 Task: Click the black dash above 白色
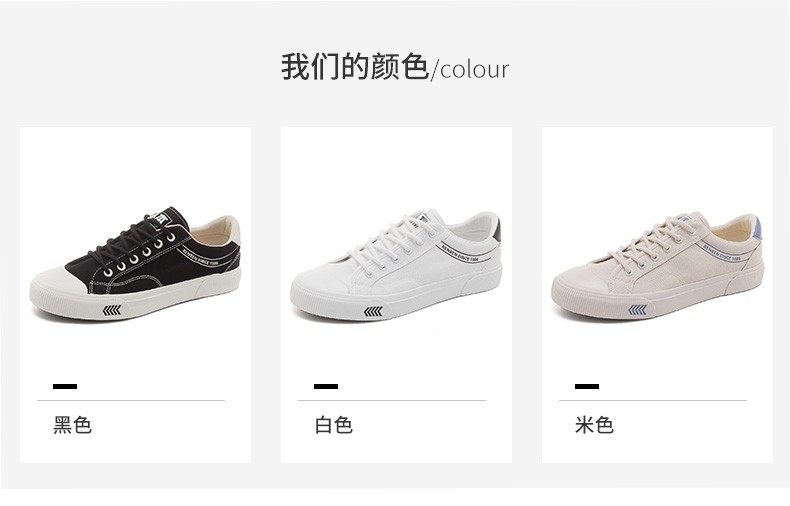(326, 387)
